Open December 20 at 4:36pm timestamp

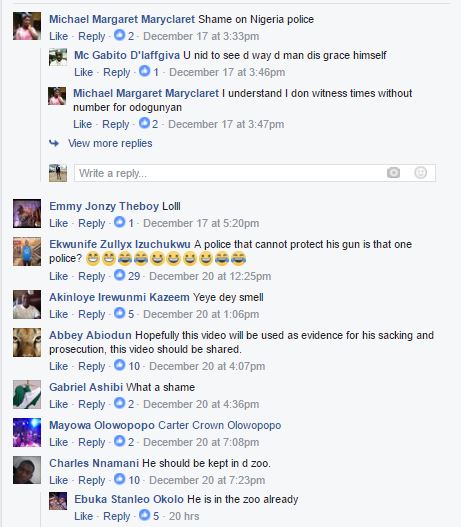coord(201,404)
